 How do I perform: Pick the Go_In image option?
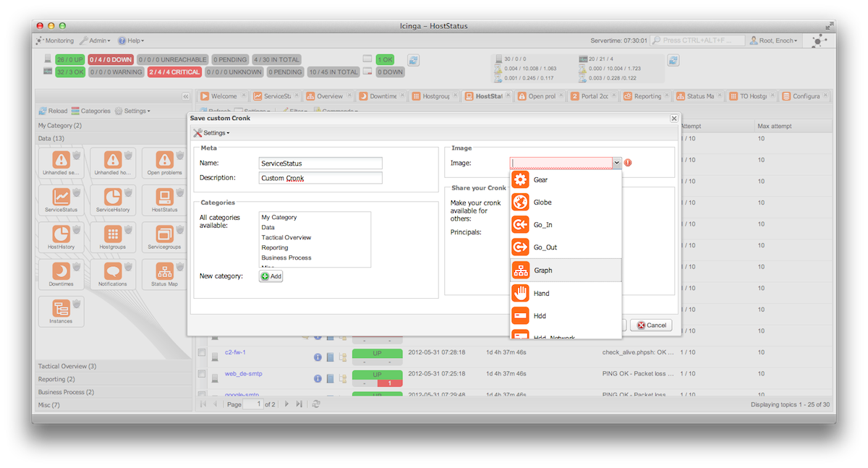[x=542, y=225]
